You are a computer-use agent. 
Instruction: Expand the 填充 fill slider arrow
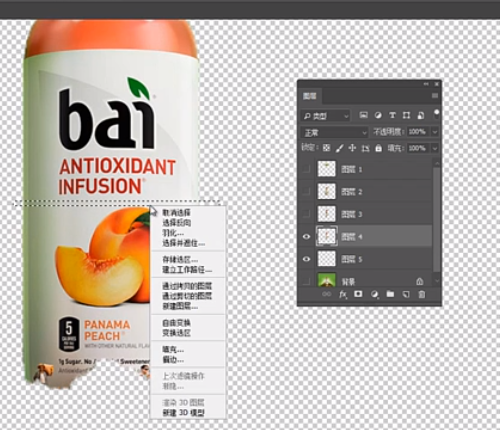click(x=435, y=148)
